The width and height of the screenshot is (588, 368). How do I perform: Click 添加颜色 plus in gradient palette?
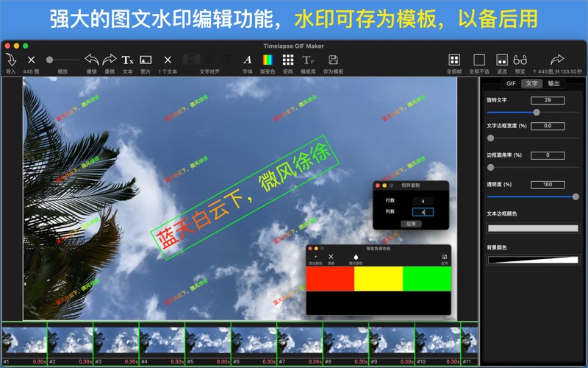click(x=315, y=257)
